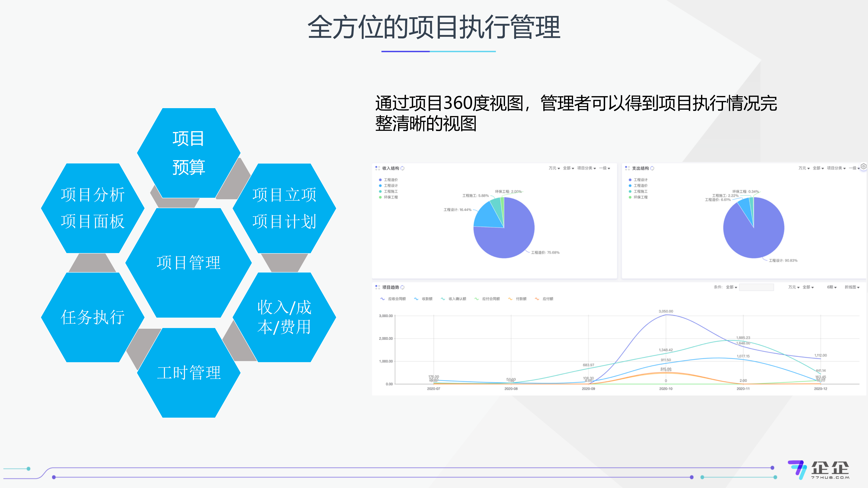Screen dimensions: 868x488
Task: Select the 工时管理 hexagon
Action: click(189, 372)
